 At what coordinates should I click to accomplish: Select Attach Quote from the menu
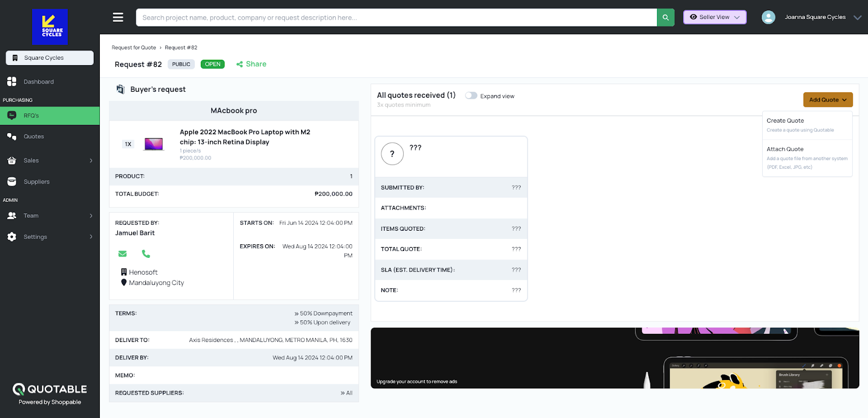tap(807, 157)
